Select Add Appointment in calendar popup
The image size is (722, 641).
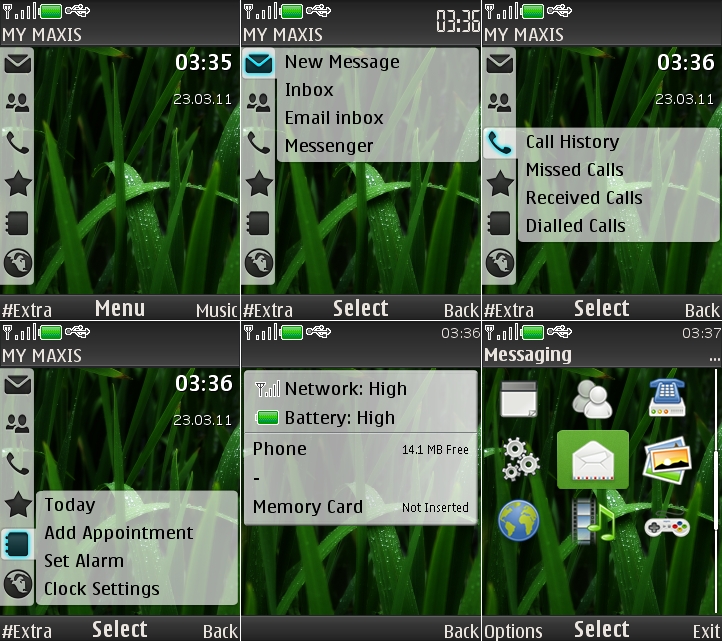(119, 533)
